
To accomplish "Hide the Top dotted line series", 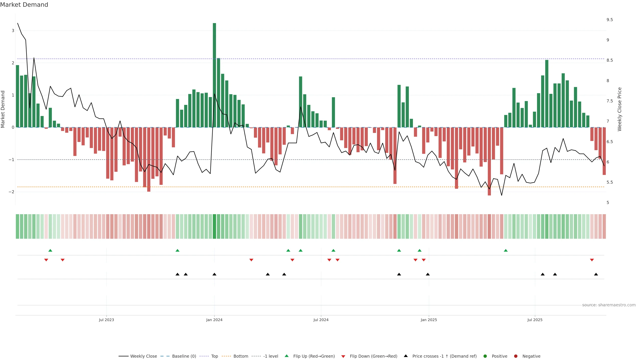I will click(x=214, y=356).
